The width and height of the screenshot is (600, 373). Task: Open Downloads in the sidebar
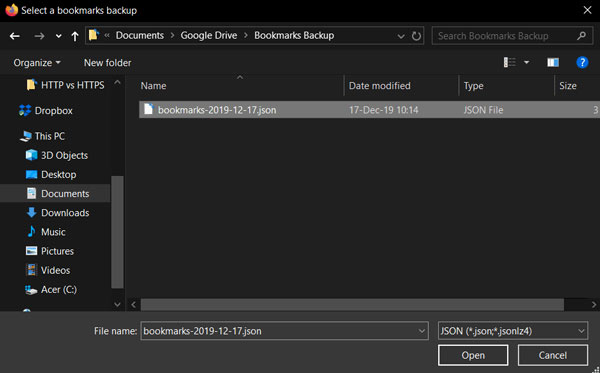[x=58, y=213]
